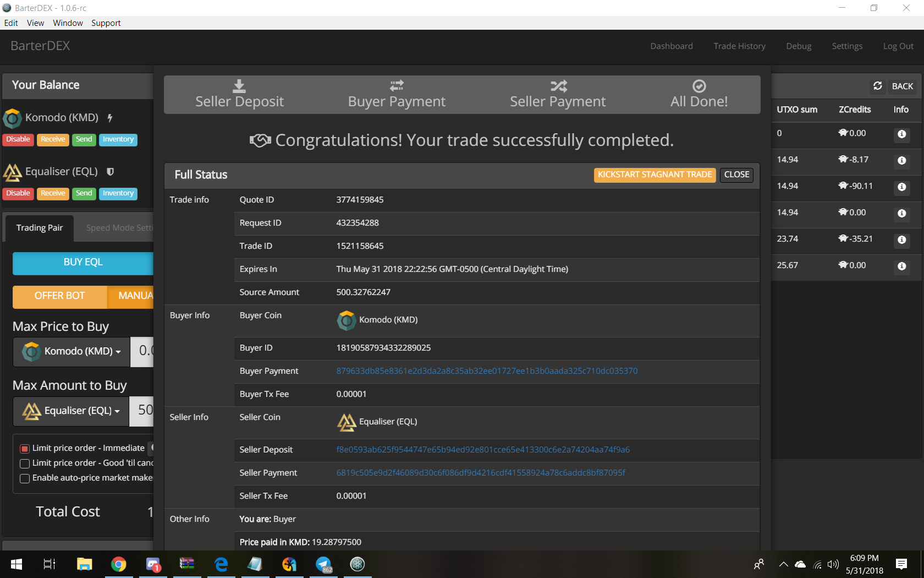
Task: Click the All Done checkmark circle icon
Action: tap(699, 86)
